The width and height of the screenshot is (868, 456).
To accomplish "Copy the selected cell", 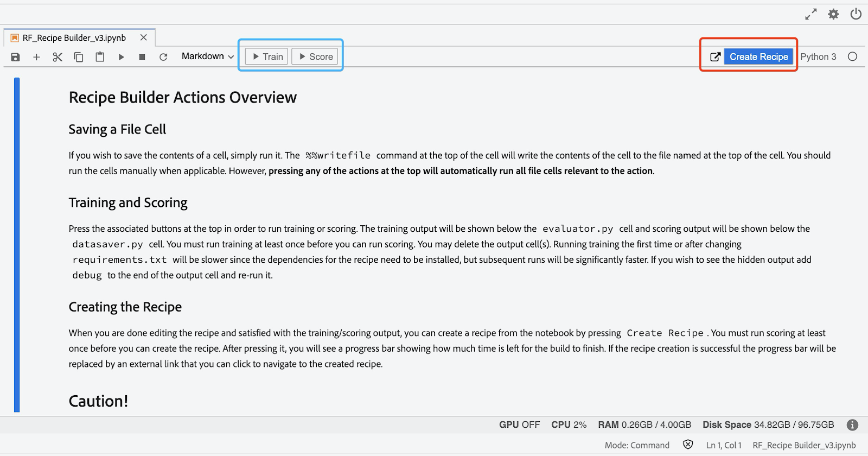I will (79, 57).
